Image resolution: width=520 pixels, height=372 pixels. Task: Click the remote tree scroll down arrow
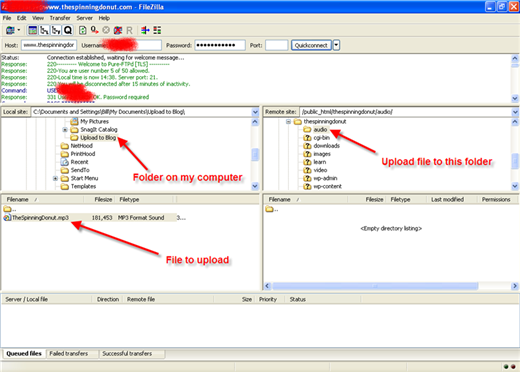(515, 186)
